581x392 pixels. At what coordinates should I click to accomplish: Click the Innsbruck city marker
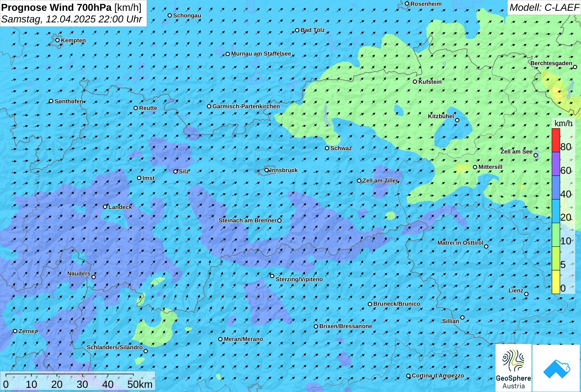266,170
